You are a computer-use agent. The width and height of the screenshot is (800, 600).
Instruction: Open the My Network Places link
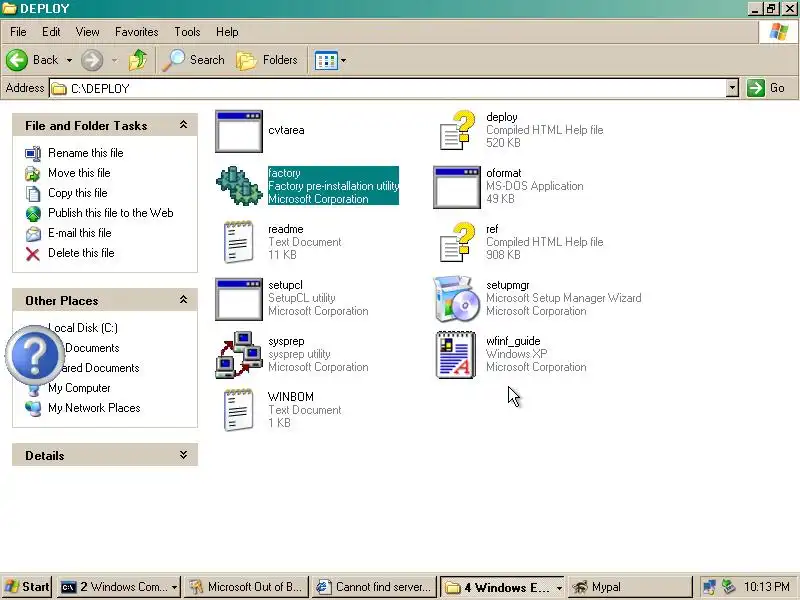point(94,408)
